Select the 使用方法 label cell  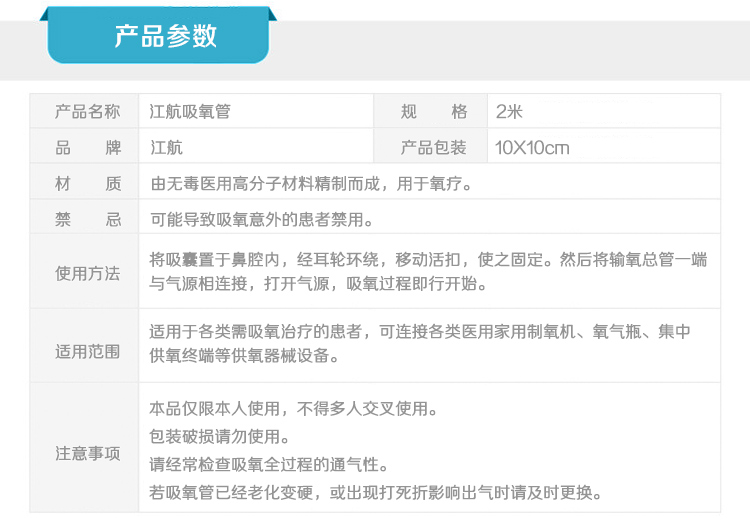coord(87,273)
